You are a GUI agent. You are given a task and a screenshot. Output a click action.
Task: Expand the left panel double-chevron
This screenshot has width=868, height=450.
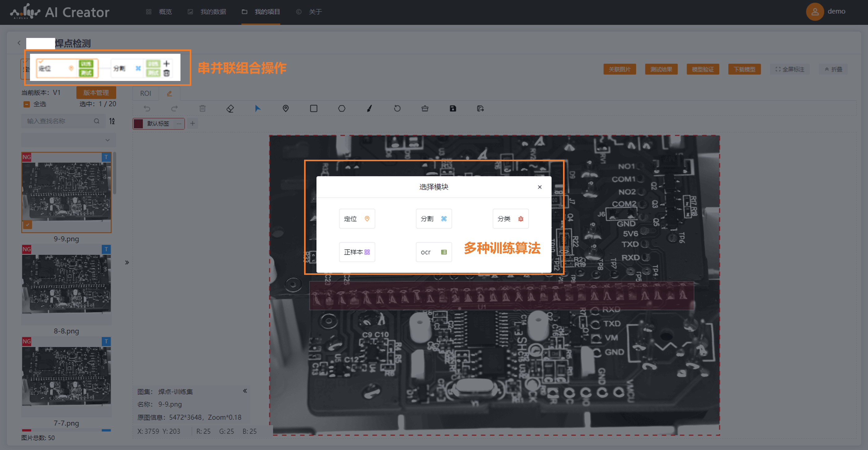pos(127,263)
